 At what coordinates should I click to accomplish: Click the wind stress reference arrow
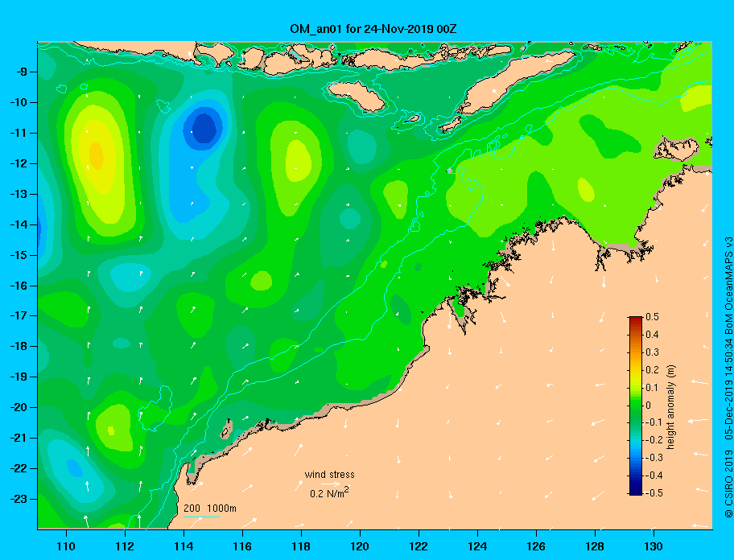pyautogui.click(x=330, y=484)
